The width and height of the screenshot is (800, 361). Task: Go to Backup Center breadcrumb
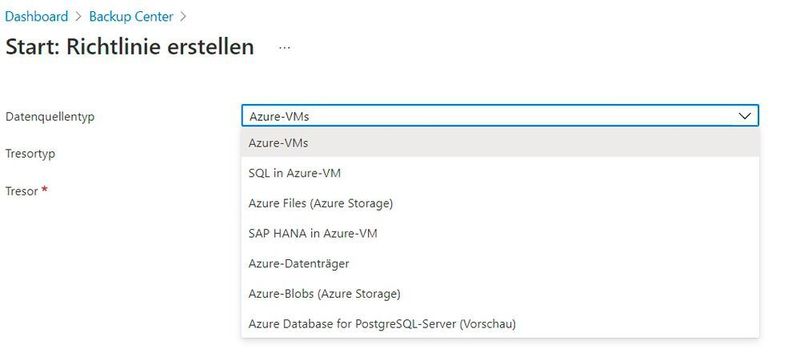pos(131,16)
